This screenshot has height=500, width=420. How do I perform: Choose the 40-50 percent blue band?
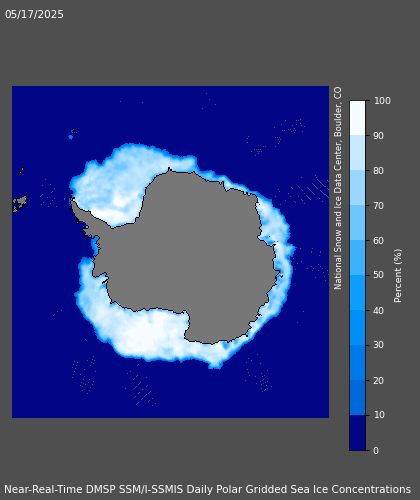tap(357, 293)
